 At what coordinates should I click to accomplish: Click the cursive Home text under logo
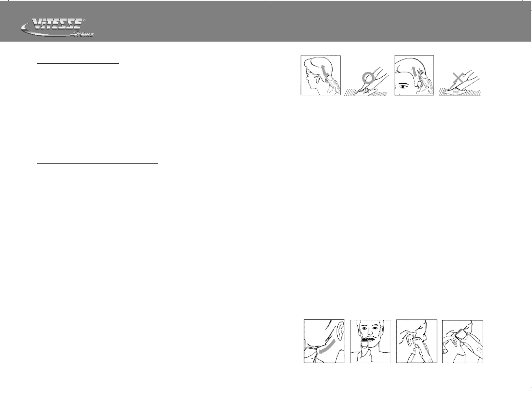(83, 34)
